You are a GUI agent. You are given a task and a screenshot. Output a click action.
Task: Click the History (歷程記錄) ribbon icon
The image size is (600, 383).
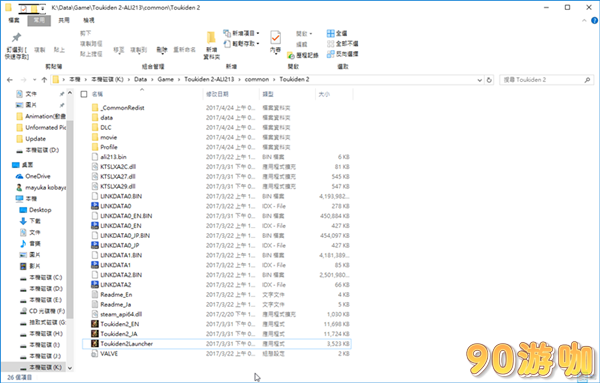[x=291, y=55]
